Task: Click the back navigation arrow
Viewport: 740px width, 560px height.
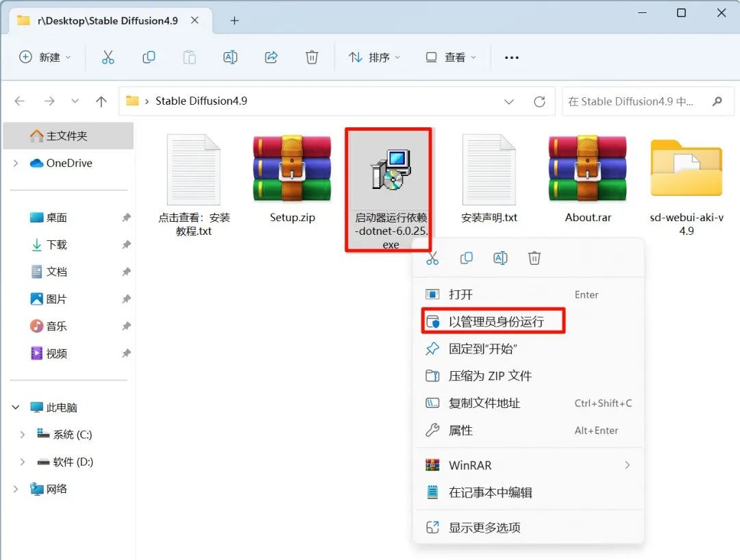Action: pos(19,101)
